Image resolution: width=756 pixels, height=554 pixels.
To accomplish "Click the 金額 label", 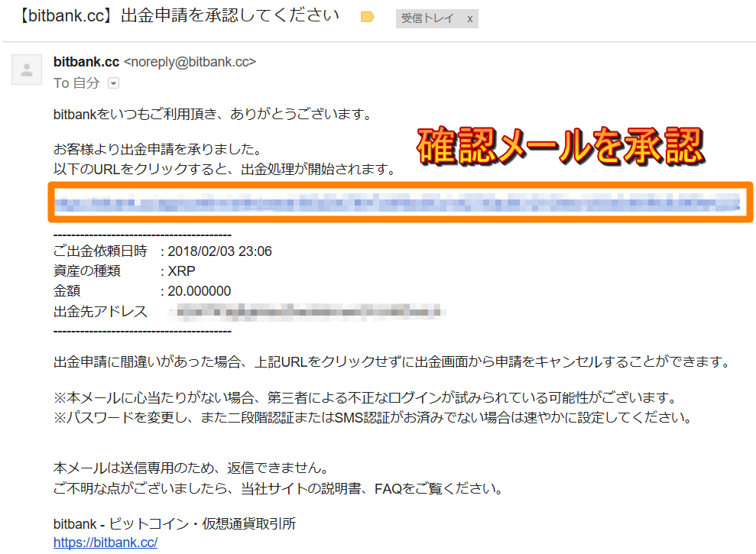I will coord(67,291).
